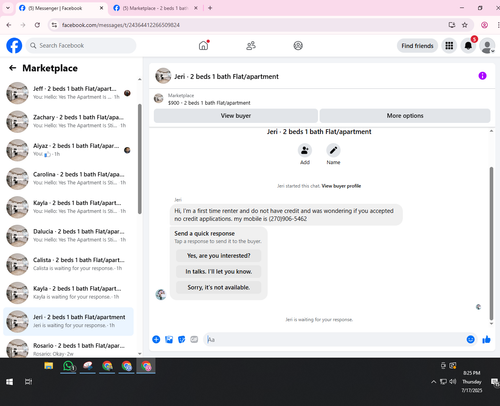Open Rosario's apartment conversation
The image size is (500, 406).
click(x=68, y=349)
